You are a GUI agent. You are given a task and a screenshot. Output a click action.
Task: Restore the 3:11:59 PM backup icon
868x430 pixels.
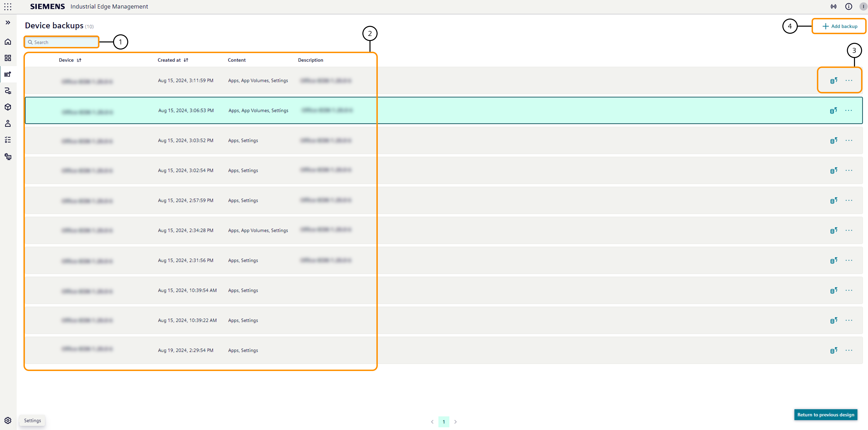[833, 81]
